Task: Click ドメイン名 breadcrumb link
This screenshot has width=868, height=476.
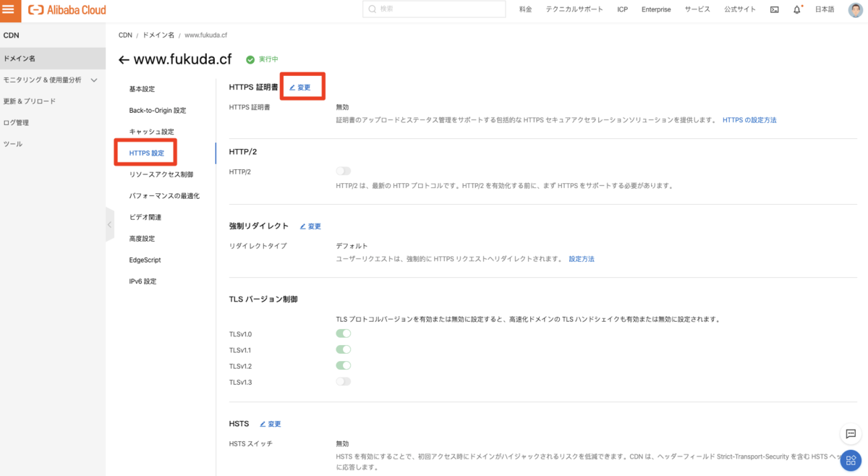Action: (158, 35)
